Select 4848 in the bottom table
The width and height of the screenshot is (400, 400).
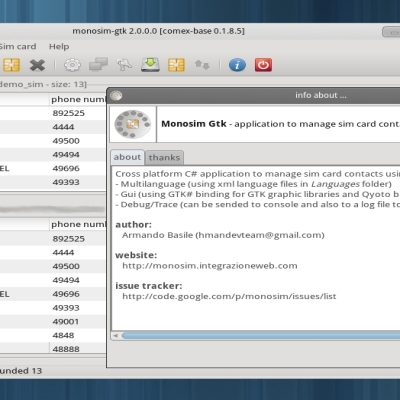[x=63, y=335]
